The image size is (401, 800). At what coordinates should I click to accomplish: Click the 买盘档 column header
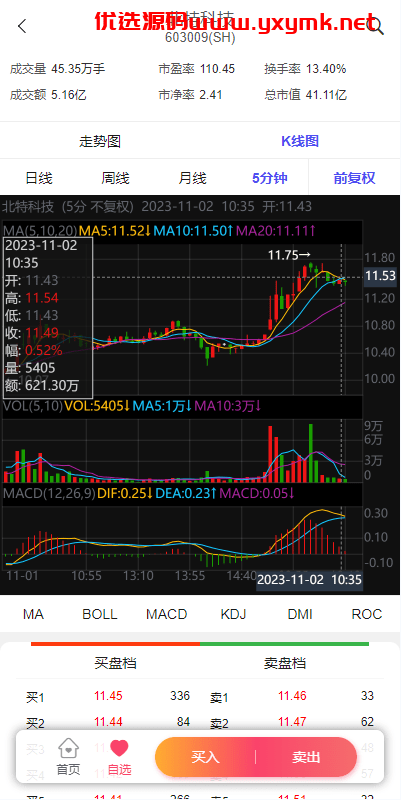point(116,663)
